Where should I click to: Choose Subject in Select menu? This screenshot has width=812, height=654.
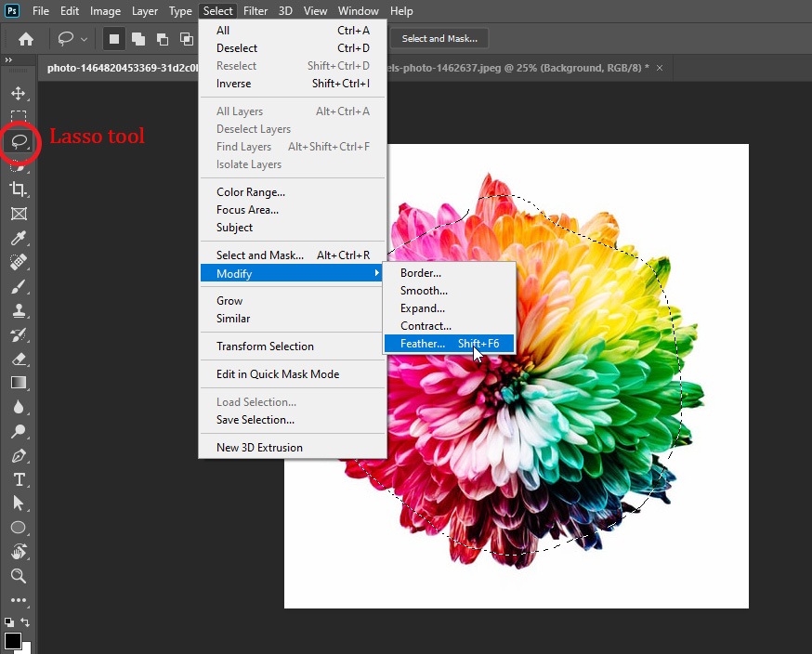[292, 228]
